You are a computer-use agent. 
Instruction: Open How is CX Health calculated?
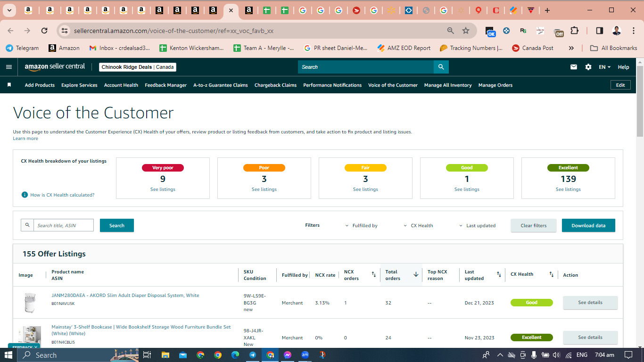click(x=62, y=195)
